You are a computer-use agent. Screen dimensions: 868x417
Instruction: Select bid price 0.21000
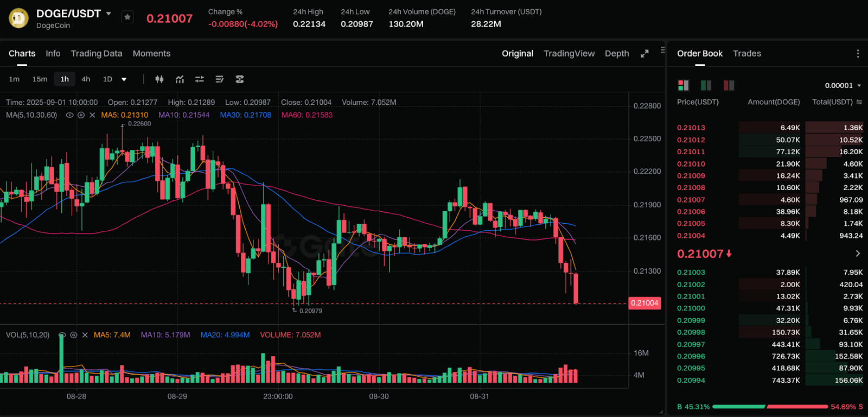691,308
